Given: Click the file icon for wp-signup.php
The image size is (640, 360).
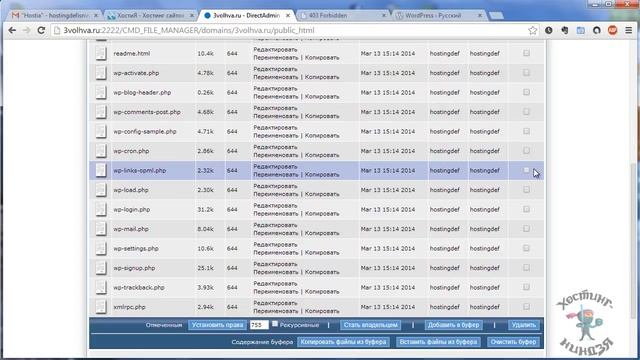Looking at the screenshot, I should coord(101,268).
